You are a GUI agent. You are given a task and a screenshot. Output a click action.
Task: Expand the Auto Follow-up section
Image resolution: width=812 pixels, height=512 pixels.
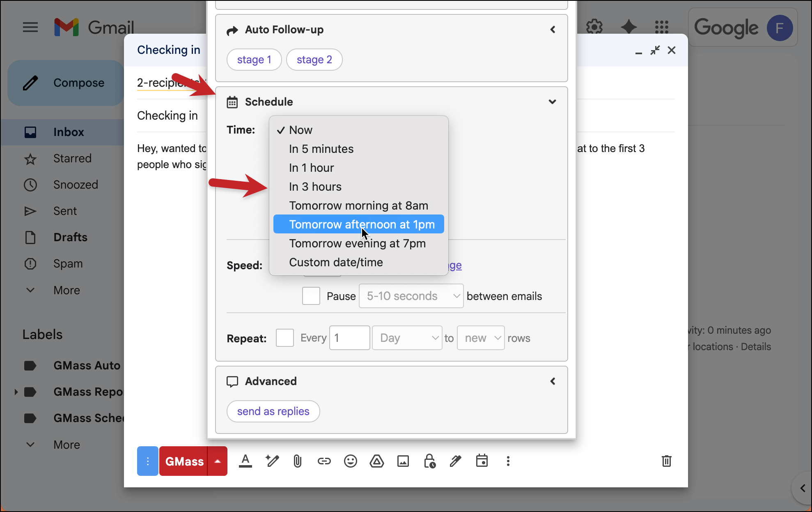[552, 30]
